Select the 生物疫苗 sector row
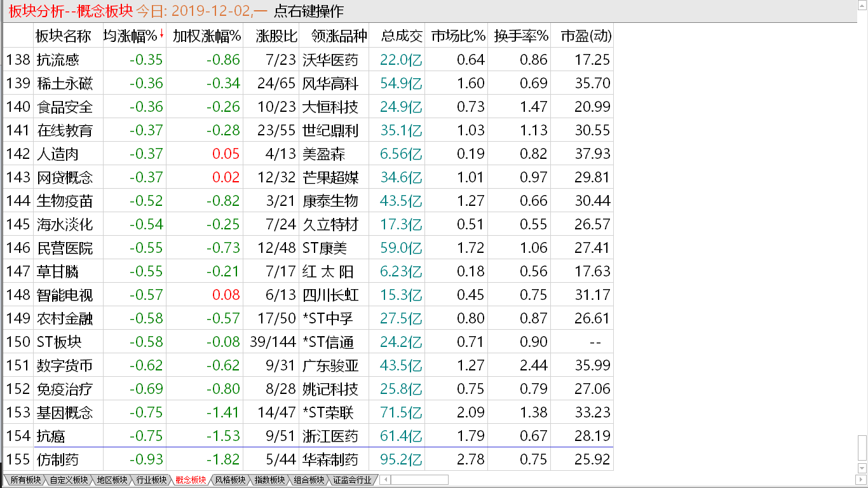 coord(308,201)
